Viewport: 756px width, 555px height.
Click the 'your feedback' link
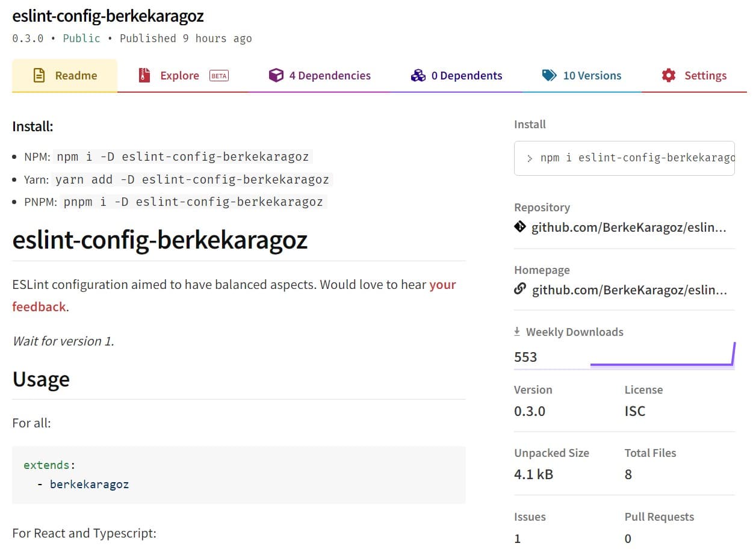click(39, 306)
